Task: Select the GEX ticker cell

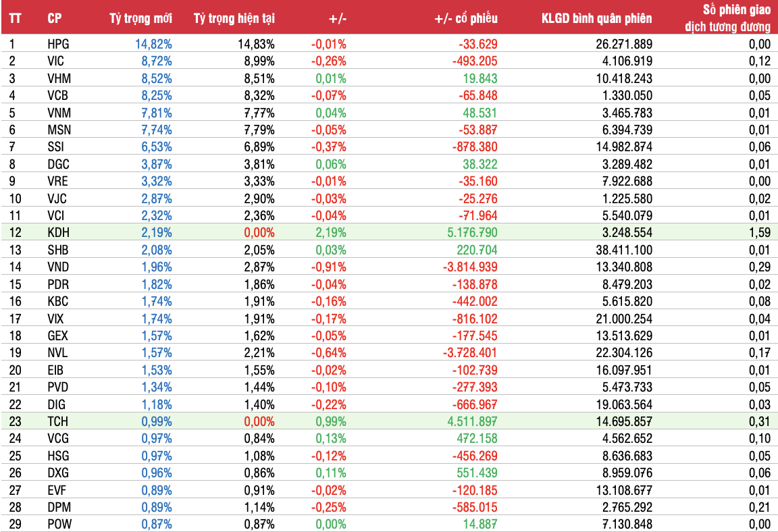Action: click(x=57, y=336)
